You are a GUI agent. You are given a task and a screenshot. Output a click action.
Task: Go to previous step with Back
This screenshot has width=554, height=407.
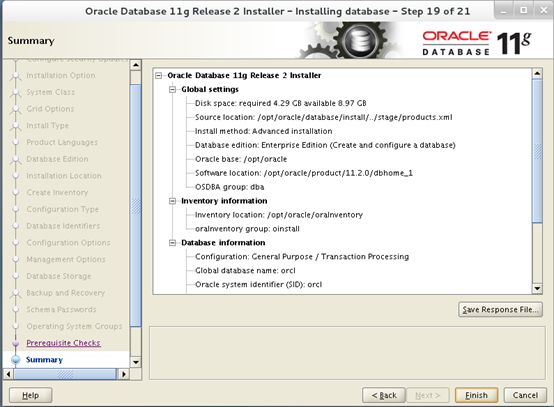pyautogui.click(x=384, y=395)
